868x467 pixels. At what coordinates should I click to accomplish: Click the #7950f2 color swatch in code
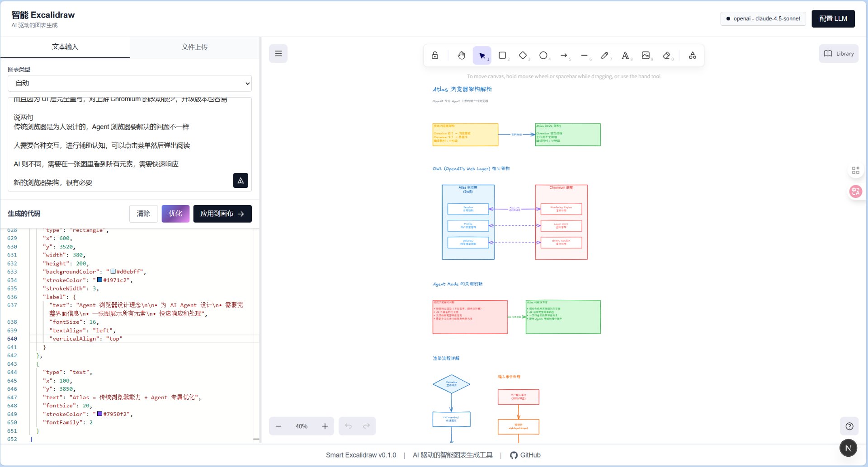(99, 414)
